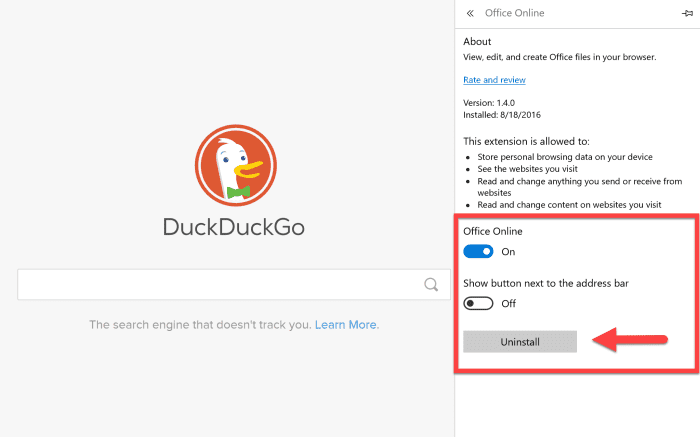700x437 pixels.
Task: Click the magnifier icon in DuckDuckGo search box
Action: tap(431, 284)
